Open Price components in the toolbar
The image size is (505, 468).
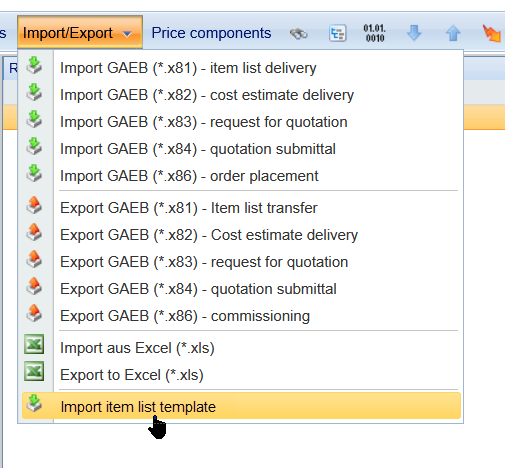click(211, 33)
